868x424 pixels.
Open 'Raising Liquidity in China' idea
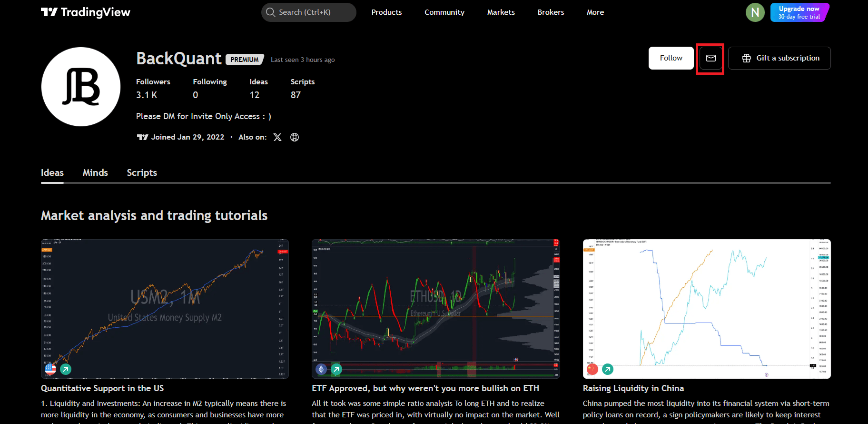[633, 388]
